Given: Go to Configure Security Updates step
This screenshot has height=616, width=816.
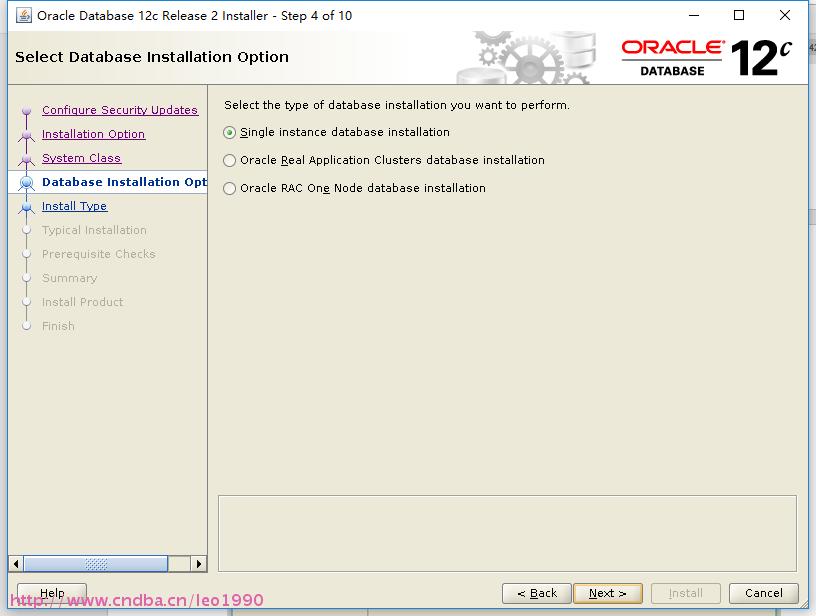Looking at the screenshot, I should click(120, 110).
